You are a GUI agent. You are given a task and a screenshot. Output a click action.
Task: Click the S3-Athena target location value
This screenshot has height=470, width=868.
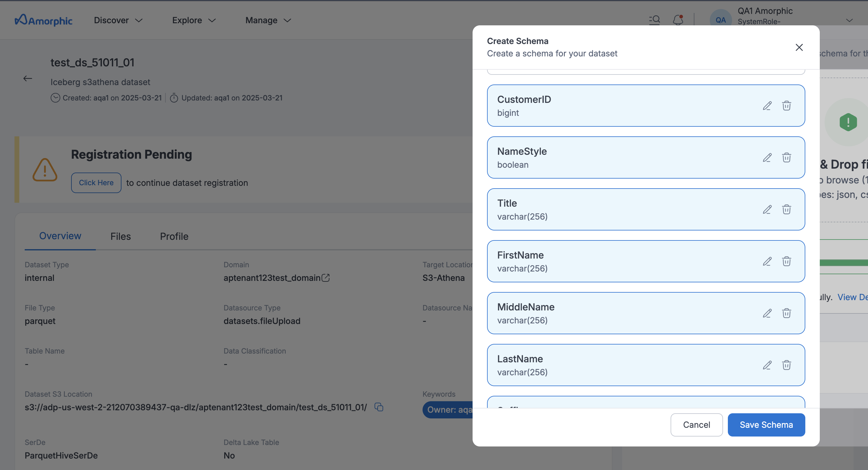point(443,278)
